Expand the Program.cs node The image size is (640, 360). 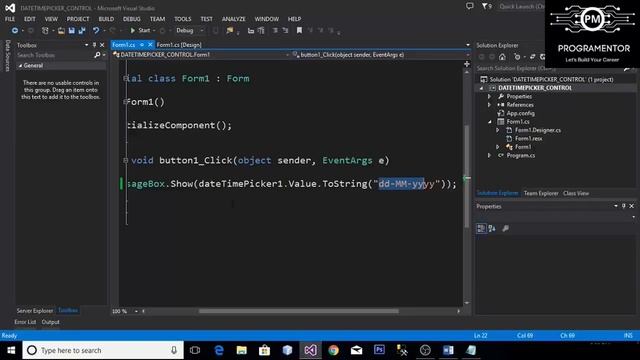pos(489,156)
